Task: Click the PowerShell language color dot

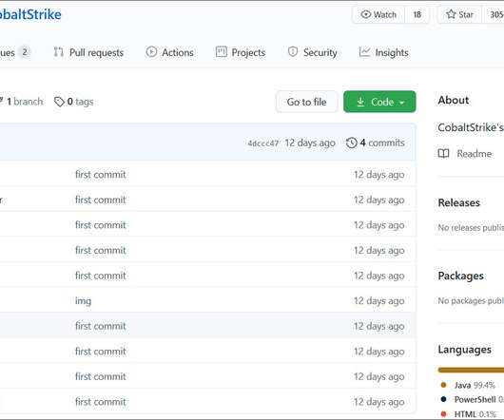Action: [443, 399]
